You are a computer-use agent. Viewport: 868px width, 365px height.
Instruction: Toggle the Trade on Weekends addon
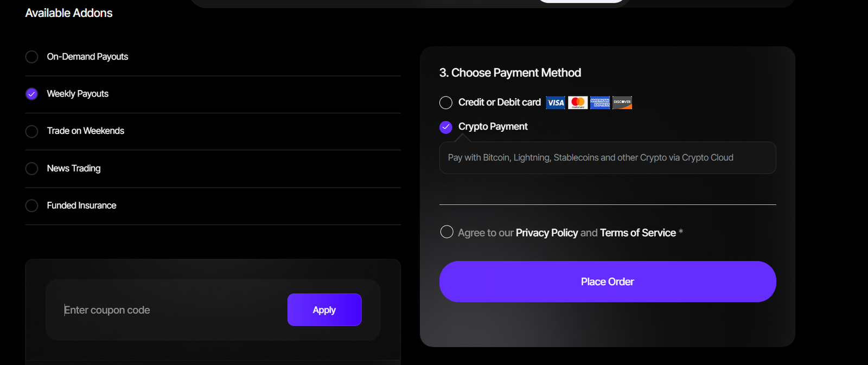coord(32,131)
